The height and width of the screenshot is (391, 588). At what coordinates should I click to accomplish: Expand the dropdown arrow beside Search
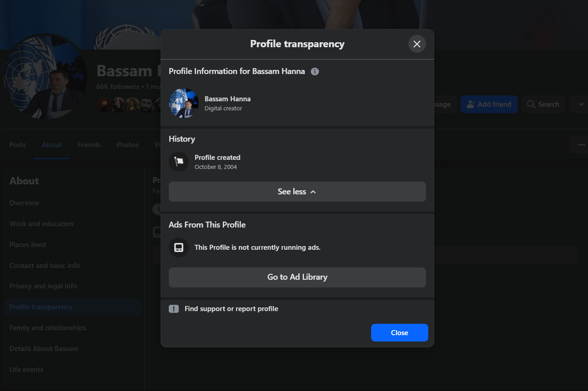point(580,104)
